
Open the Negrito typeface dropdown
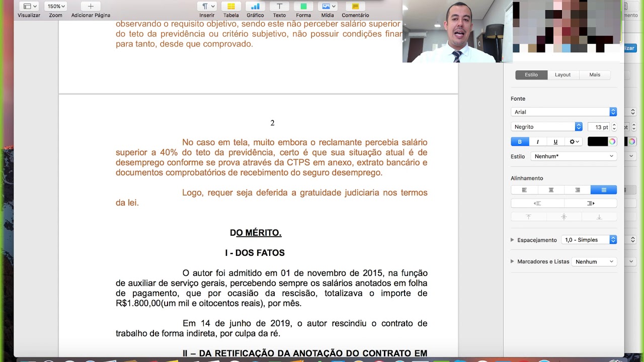(546, 127)
